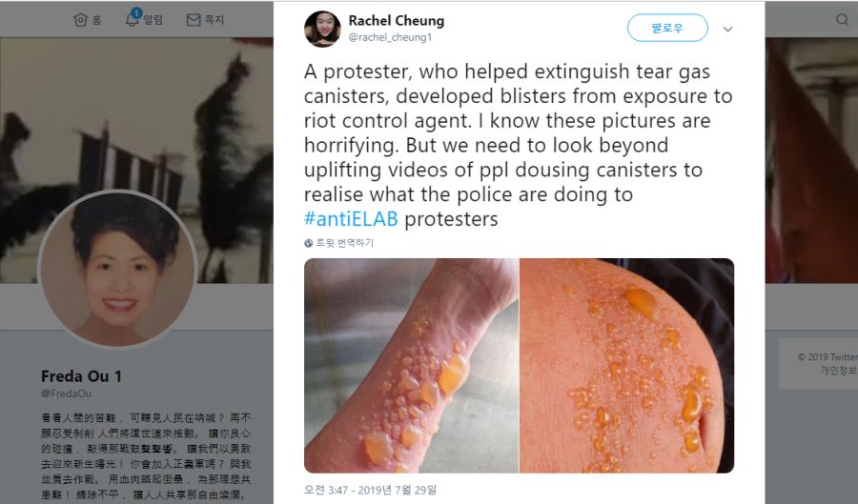858x504 pixels.
Task: Open Rachel Cheung's avatar picture
Action: pyautogui.click(x=322, y=29)
